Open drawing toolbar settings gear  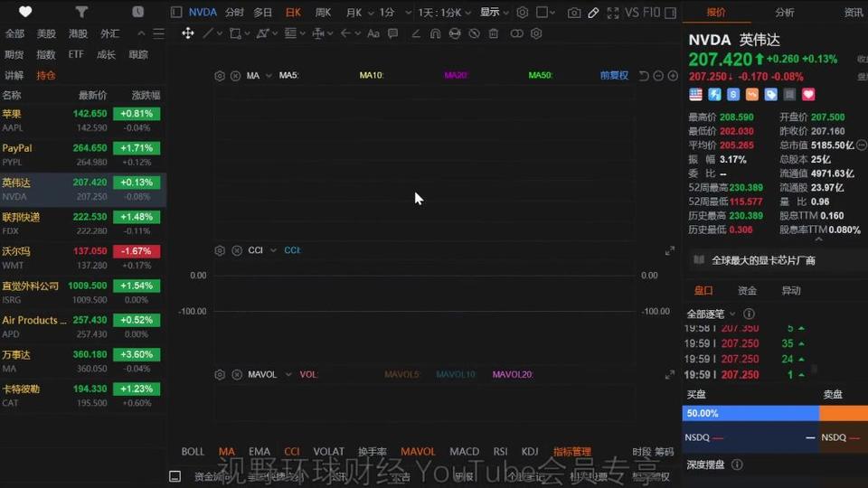point(536,33)
